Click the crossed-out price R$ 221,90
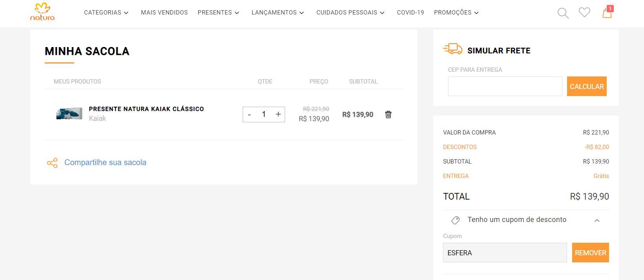This screenshot has width=644, height=280. coord(316,109)
